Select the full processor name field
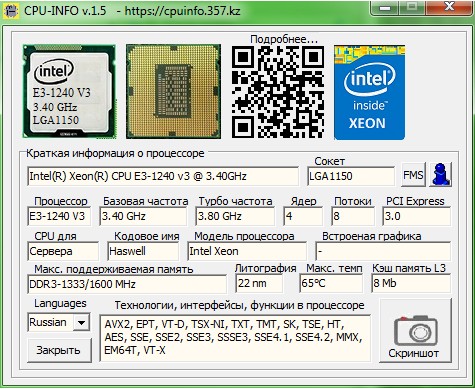The width and height of the screenshot is (475, 389). pos(163,176)
